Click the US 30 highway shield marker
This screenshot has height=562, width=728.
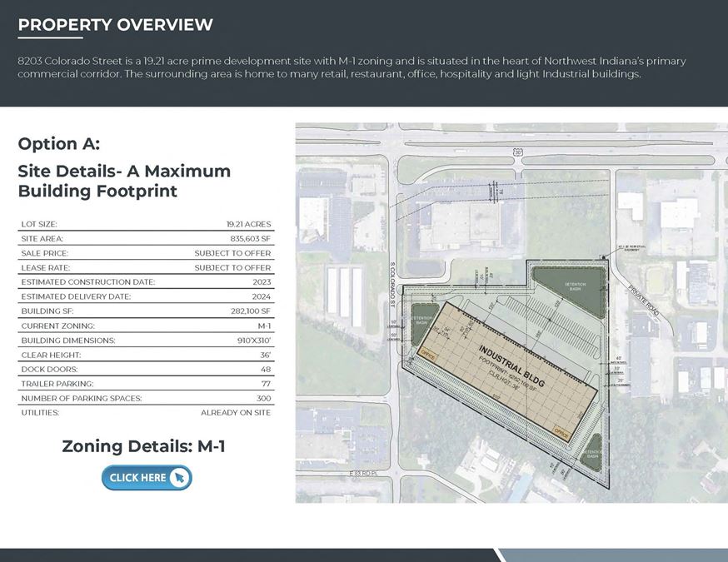click(x=517, y=152)
